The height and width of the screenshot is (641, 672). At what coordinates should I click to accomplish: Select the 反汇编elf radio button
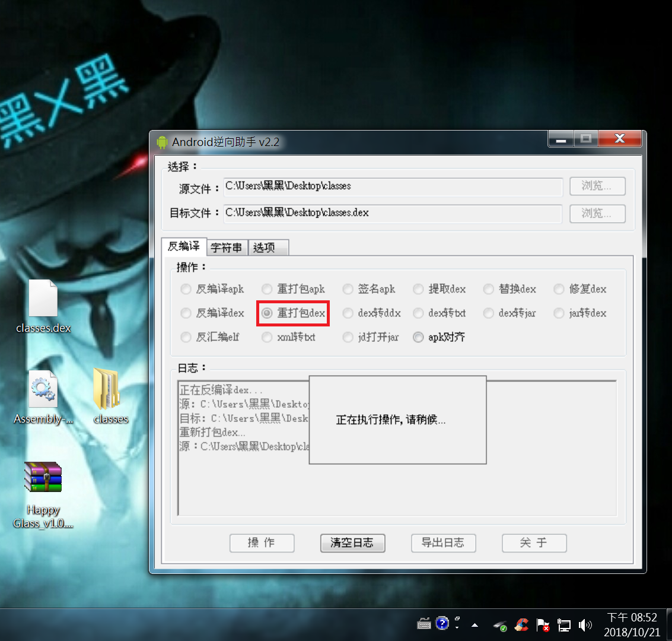click(x=209, y=337)
